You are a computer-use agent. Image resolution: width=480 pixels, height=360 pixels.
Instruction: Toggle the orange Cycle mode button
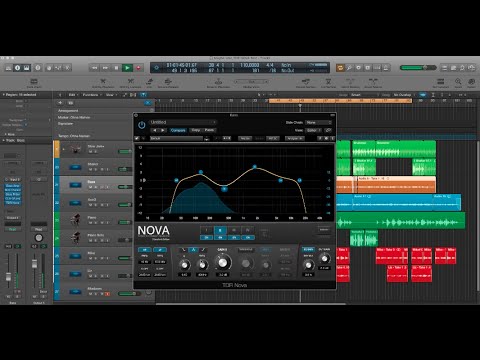pyautogui.click(x=340, y=68)
